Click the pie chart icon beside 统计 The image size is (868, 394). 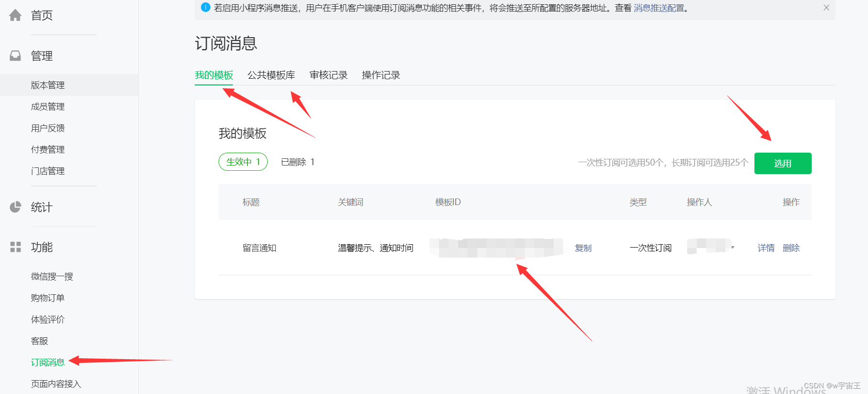point(15,207)
